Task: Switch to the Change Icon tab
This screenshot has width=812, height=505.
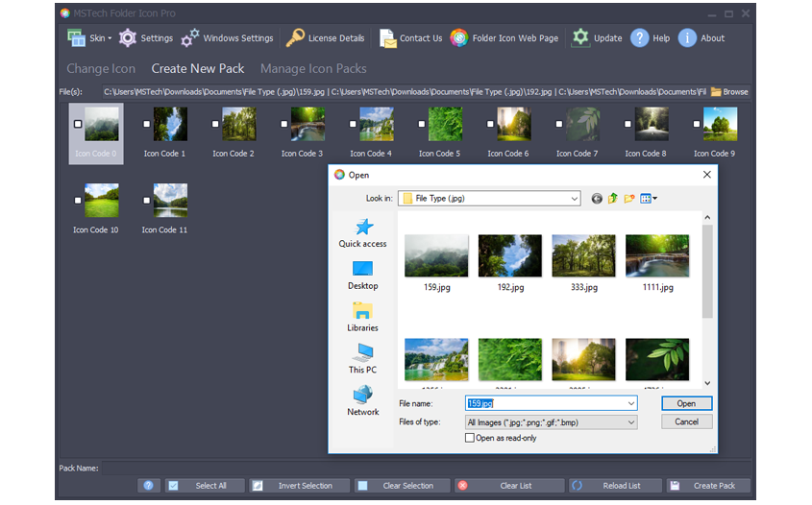Action: 101,69
